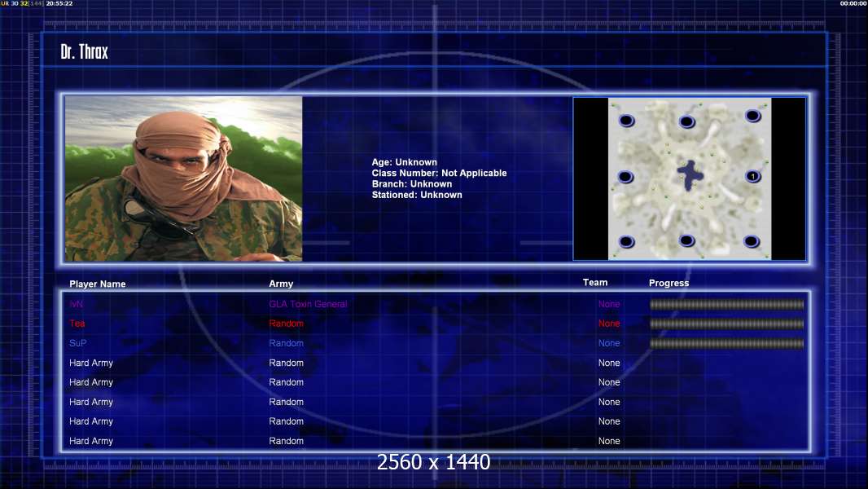Select the top-left start position on minimap
The width and height of the screenshot is (868, 489).
tap(626, 121)
